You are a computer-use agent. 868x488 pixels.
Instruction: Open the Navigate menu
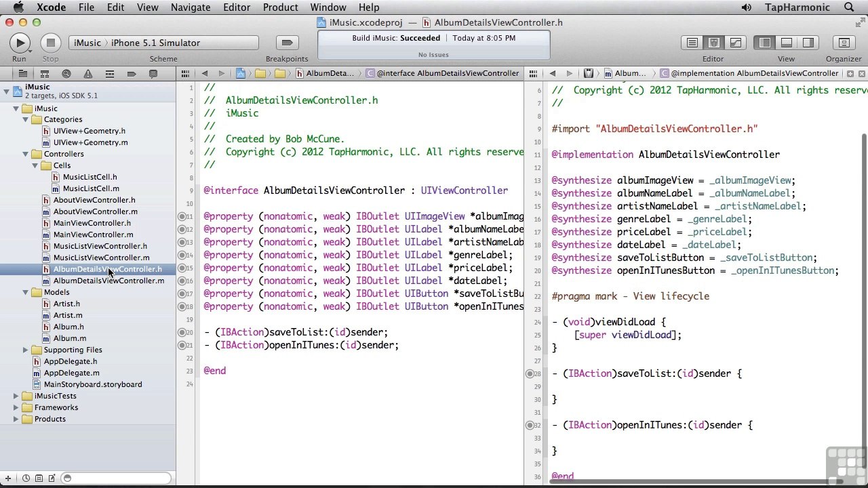(191, 7)
